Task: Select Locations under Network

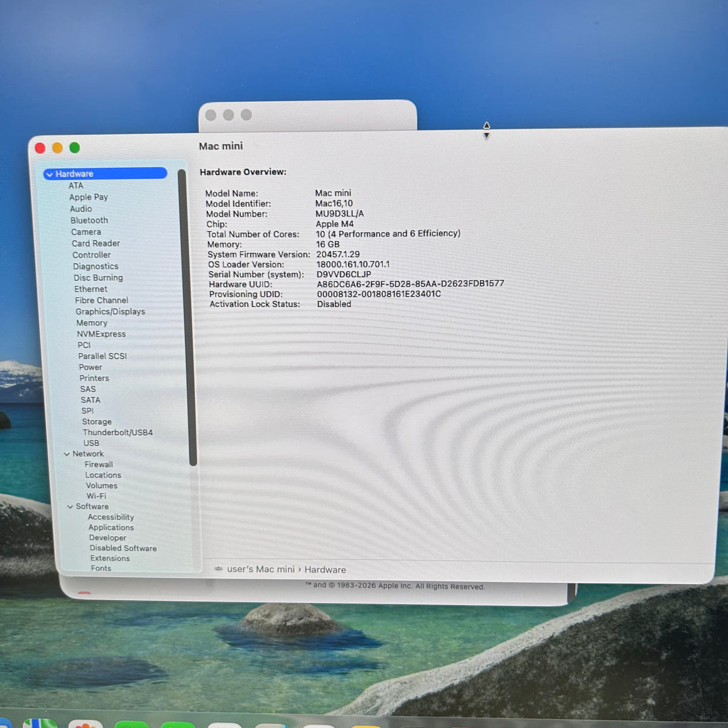Action: coord(103,475)
